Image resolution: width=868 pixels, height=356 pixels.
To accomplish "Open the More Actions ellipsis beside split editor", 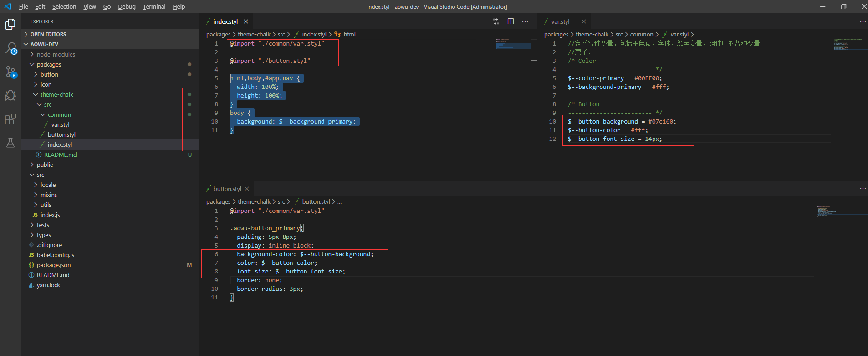I will (x=525, y=21).
